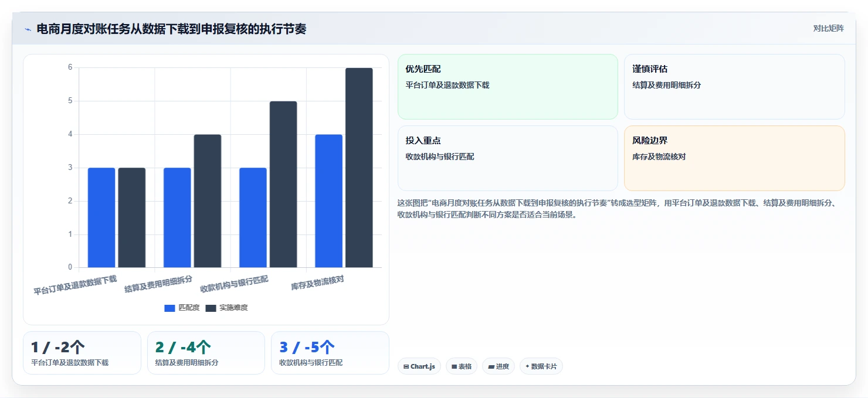The height and width of the screenshot is (398, 868).
Task: Click the 2 / -4个 stat card
Action: tap(206, 353)
